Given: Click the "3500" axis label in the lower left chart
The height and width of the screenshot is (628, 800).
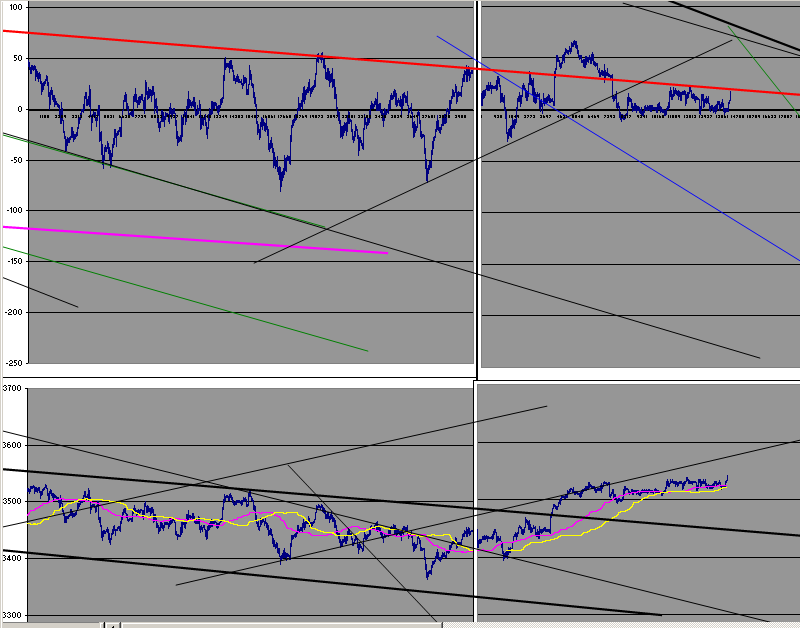Looking at the screenshot, I should [12, 501].
